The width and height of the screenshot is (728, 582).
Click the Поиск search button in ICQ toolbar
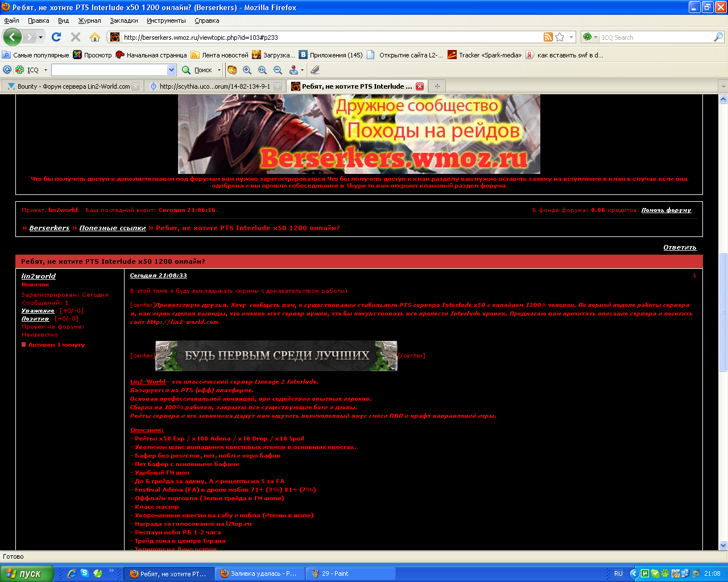(197, 70)
